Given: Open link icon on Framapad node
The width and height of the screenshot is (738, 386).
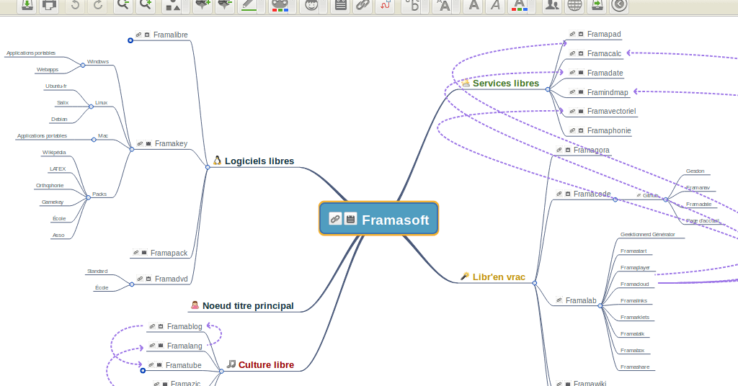Looking at the screenshot, I should click(572, 34).
